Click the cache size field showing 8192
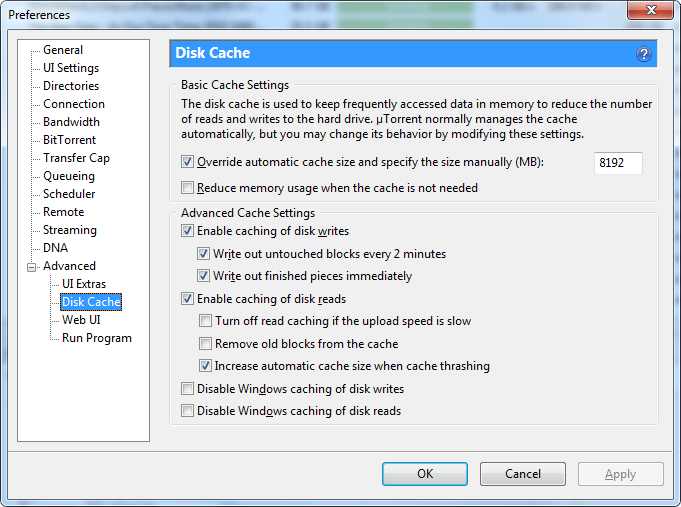 [x=618, y=163]
